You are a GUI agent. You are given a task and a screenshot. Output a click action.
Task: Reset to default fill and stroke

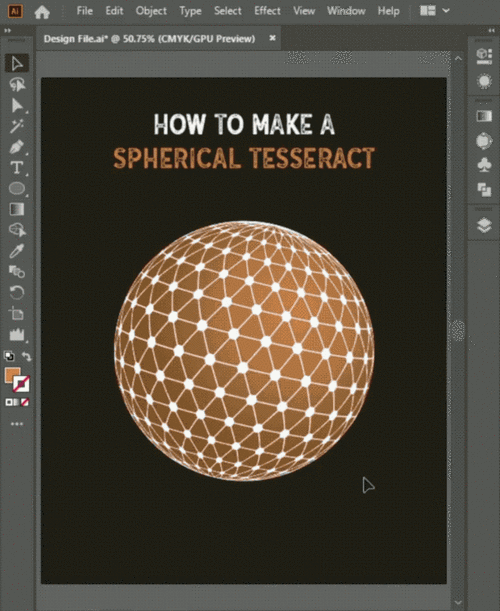(x=9, y=356)
